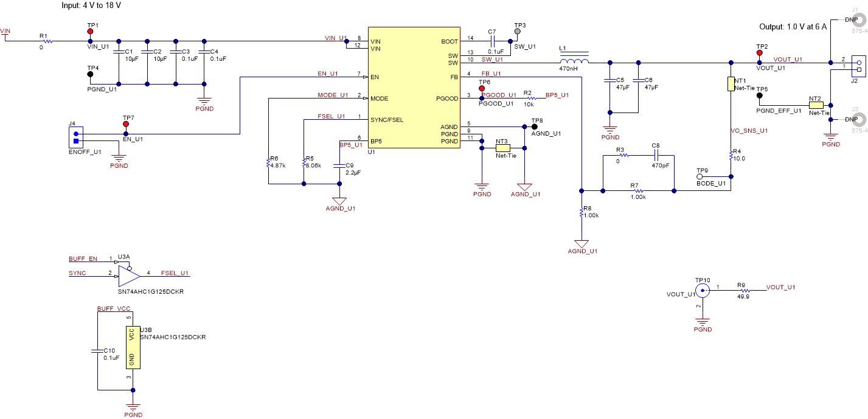Click the VIN net label on the left
The image size is (868, 419).
[5, 29]
